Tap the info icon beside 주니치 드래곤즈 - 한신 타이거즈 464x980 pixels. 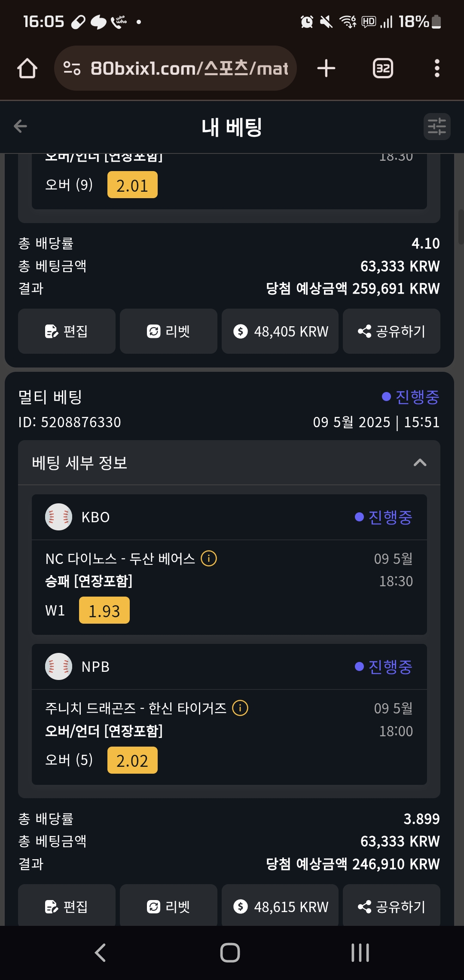click(x=240, y=708)
